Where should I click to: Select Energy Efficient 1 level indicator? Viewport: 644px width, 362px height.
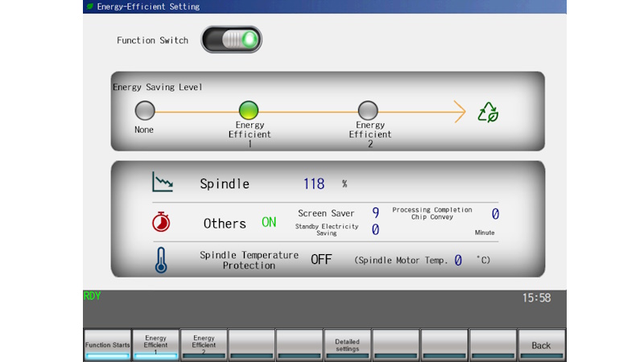pos(249,110)
